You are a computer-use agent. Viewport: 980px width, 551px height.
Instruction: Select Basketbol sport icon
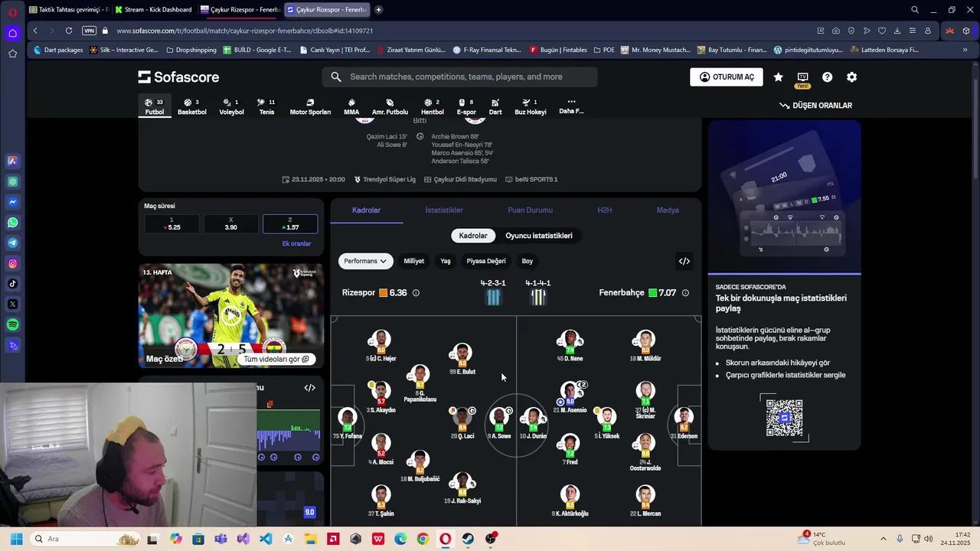tap(192, 107)
